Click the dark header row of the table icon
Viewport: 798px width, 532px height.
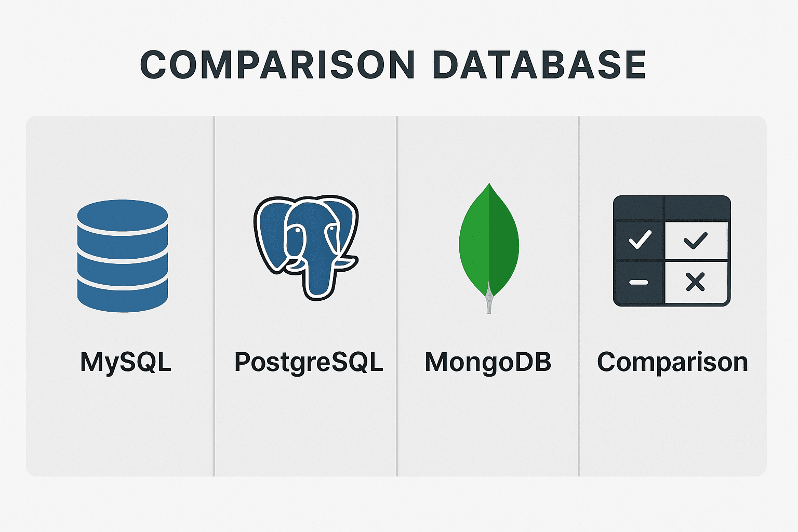pyautogui.click(x=672, y=208)
